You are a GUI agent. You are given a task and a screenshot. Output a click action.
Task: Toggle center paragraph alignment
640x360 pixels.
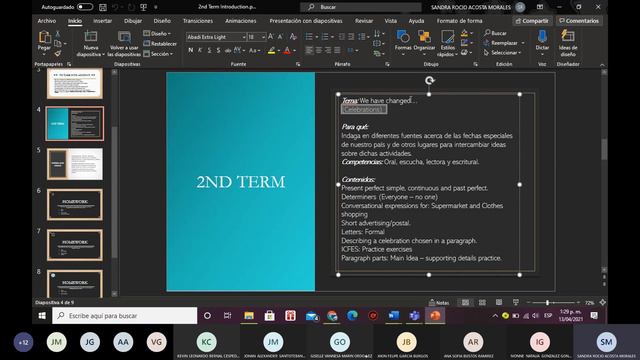tap(318, 50)
